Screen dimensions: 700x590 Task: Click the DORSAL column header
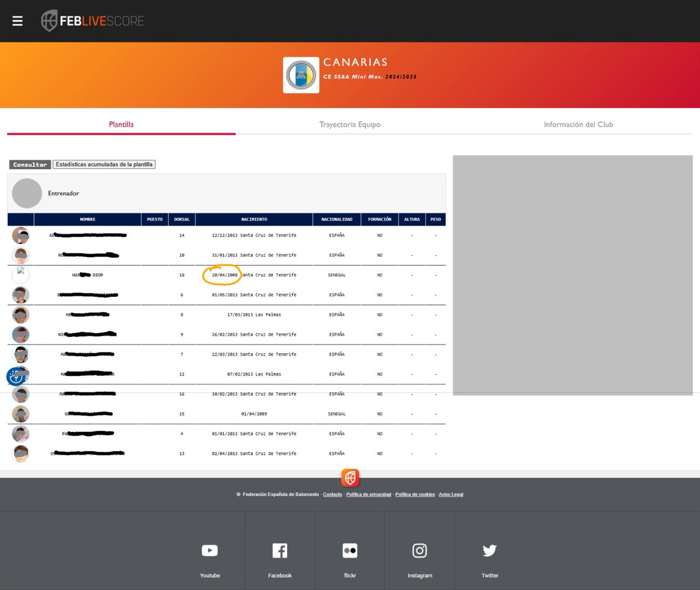click(181, 219)
